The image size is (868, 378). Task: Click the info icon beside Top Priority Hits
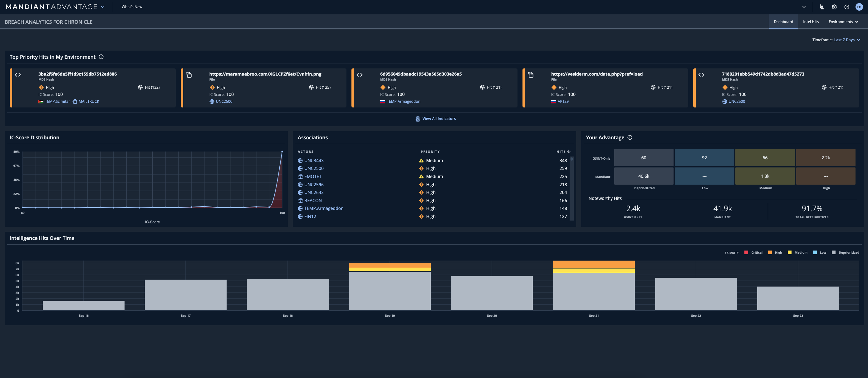[x=101, y=57]
